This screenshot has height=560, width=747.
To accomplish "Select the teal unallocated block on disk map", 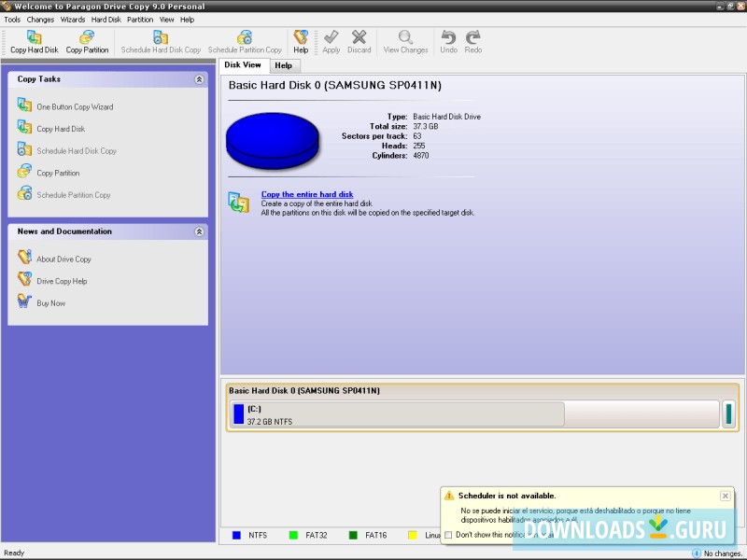I will point(729,413).
